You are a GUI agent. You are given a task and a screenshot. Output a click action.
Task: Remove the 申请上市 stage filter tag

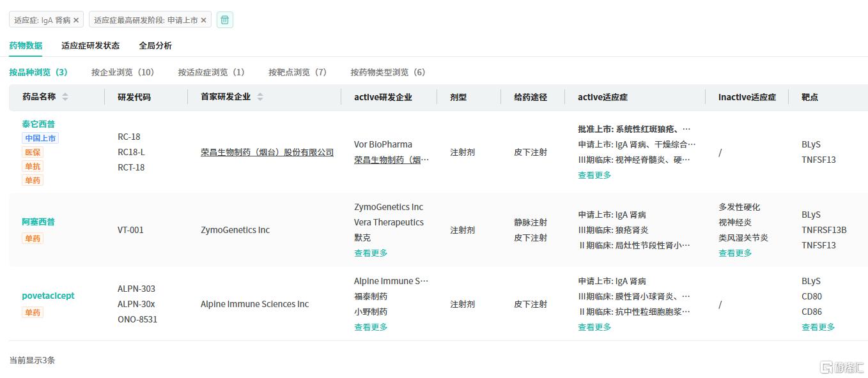203,20
